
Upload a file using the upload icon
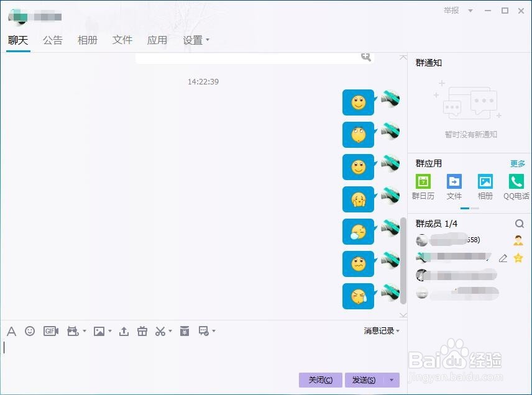pos(123,330)
